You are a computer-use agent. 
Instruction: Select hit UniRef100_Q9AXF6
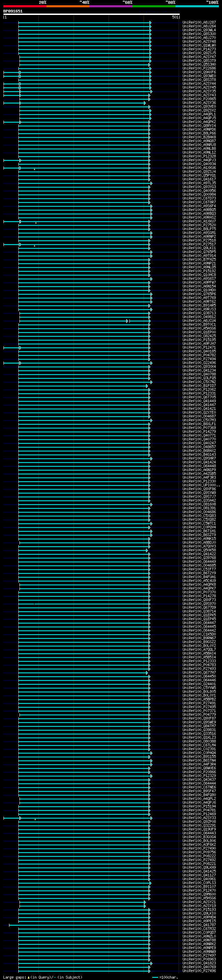[x=199, y=72]
